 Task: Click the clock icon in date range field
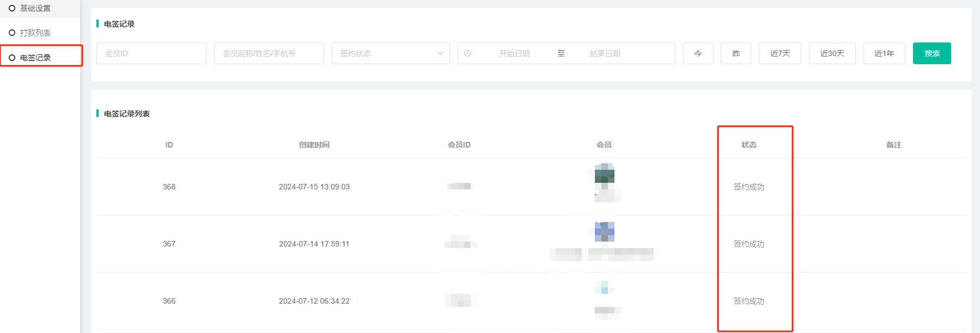click(467, 53)
